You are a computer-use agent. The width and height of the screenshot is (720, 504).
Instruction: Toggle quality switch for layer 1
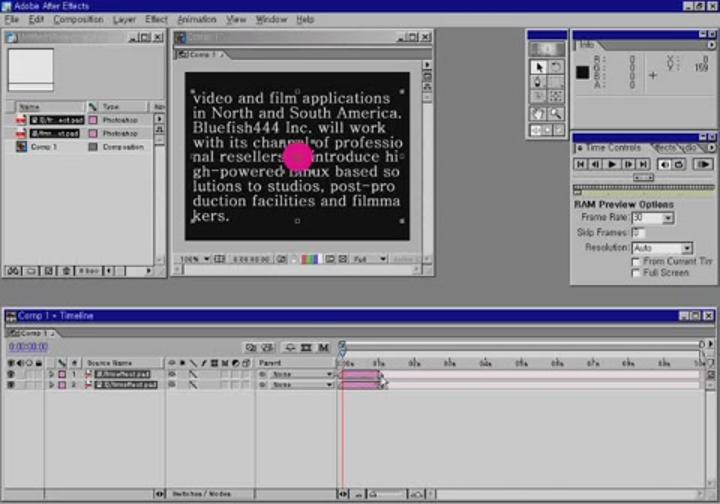click(193, 374)
